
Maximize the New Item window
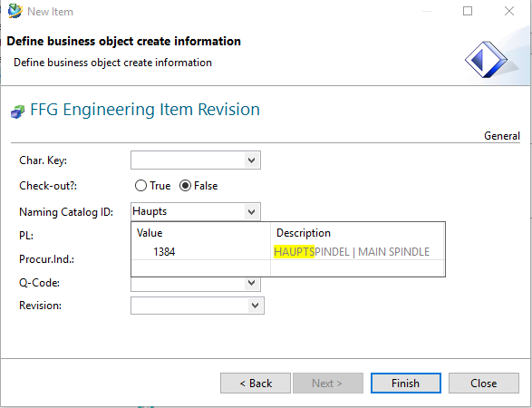point(468,11)
